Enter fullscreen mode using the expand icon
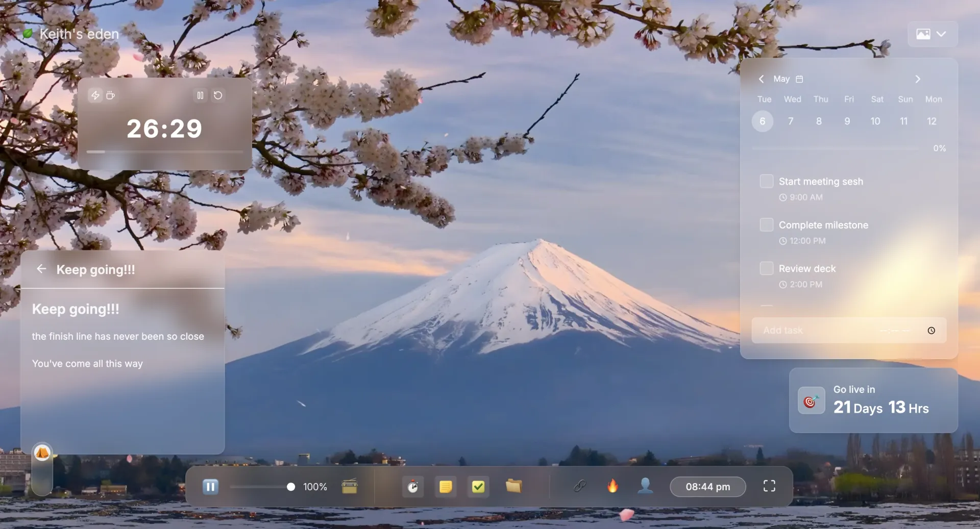 click(x=769, y=486)
